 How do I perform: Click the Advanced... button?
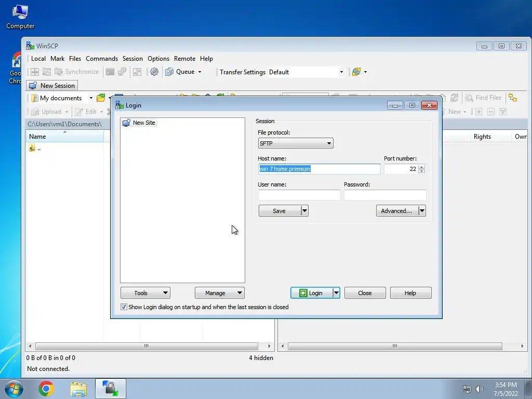(x=397, y=211)
